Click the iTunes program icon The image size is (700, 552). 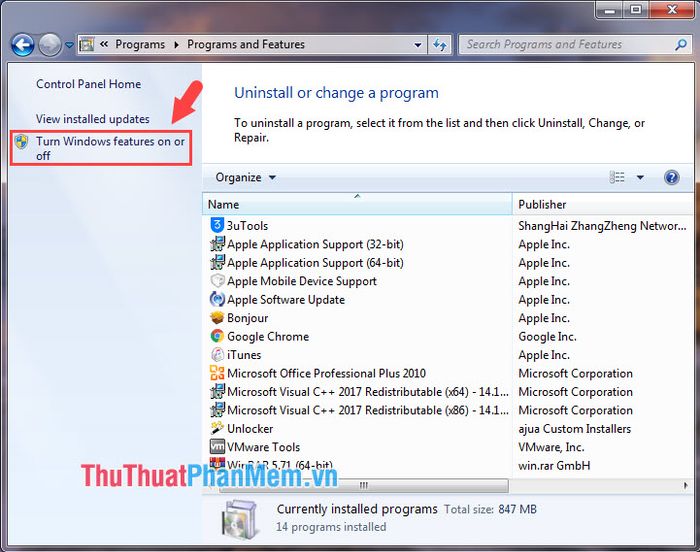[218, 355]
